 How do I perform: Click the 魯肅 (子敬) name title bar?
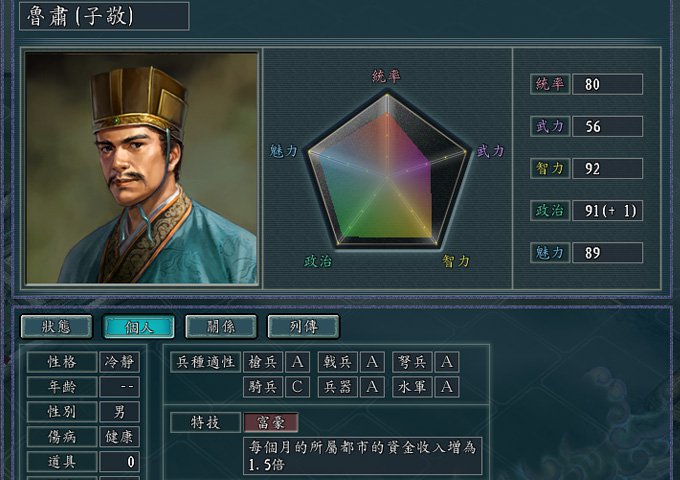click(x=104, y=16)
